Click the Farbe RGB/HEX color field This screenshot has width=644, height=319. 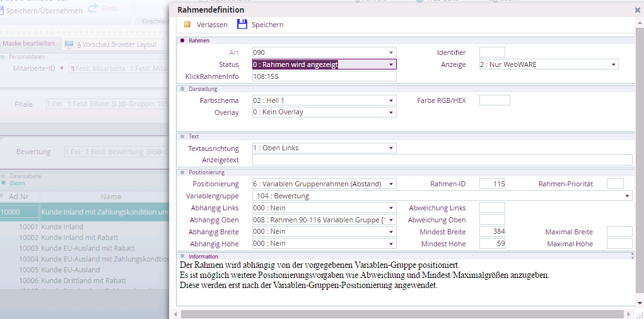(x=494, y=100)
